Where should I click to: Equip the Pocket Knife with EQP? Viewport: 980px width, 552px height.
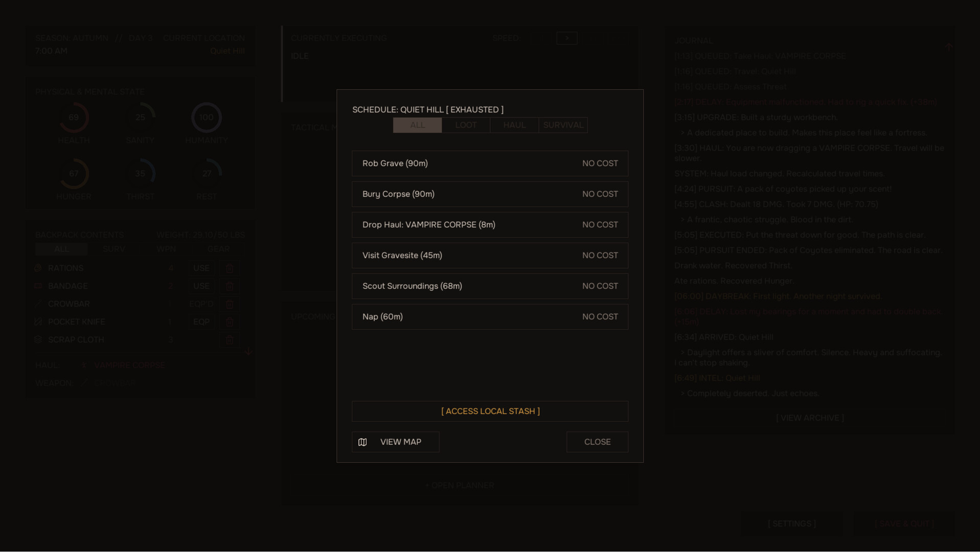click(201, 322)
